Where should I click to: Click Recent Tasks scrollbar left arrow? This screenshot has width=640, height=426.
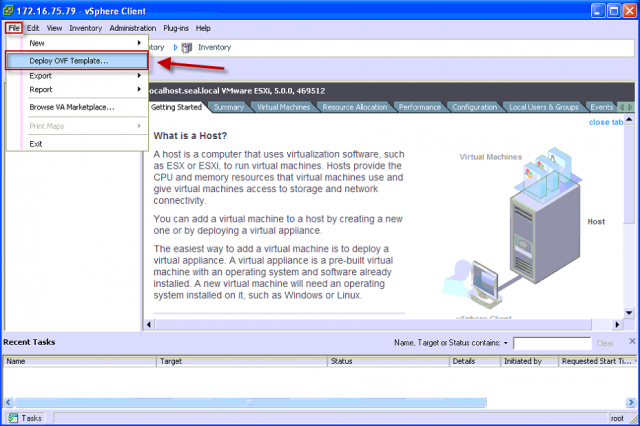click(8, 402)
